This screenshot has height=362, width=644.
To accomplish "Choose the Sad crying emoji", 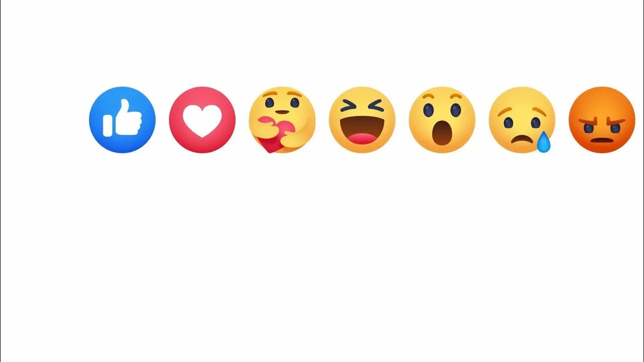I will [522, 120].
